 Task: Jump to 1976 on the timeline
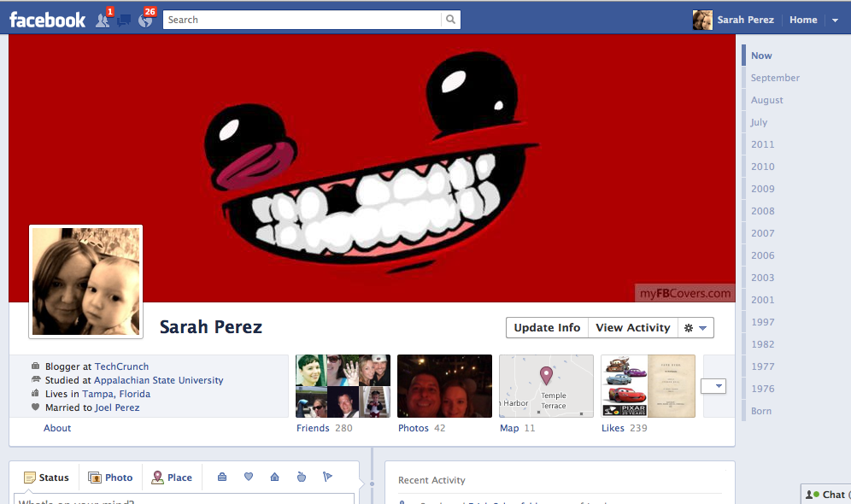pos(762,389)
